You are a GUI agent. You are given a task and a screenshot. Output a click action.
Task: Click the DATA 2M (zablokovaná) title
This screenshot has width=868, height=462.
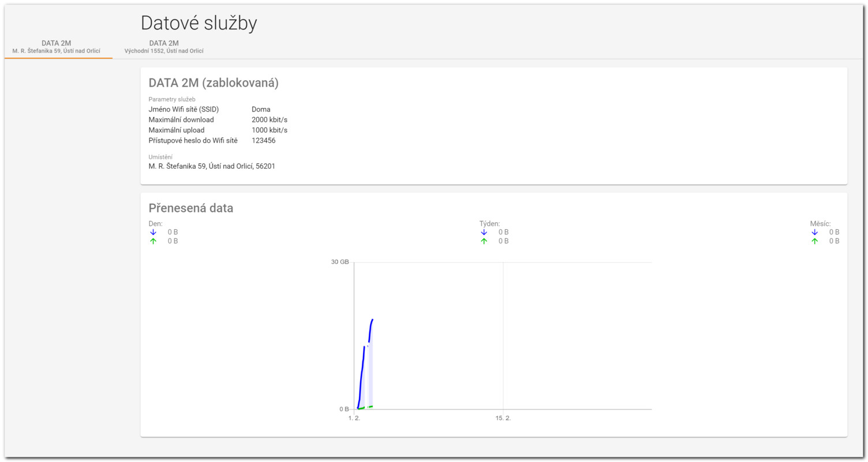click(214, 83)
